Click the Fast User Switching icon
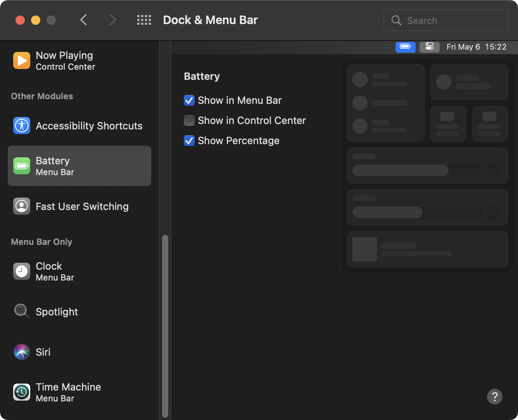The height and width of the screenshot is (420, 518). tap(22, 206)
